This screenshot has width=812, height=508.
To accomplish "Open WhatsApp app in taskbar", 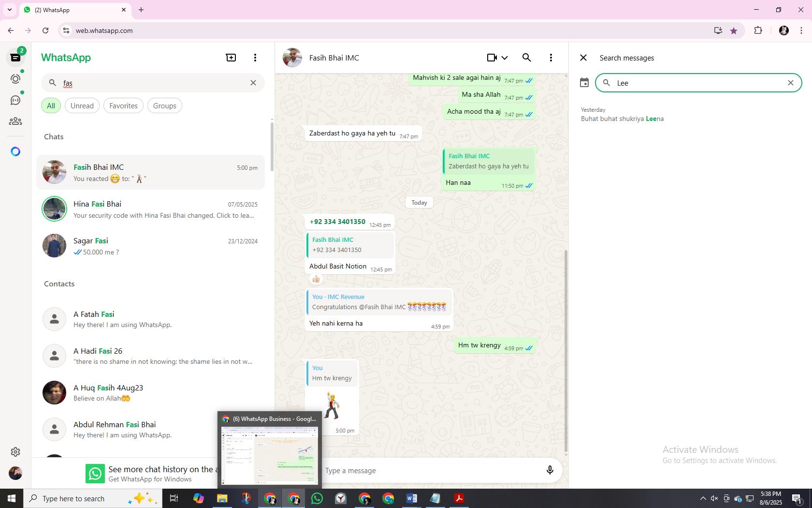I will tap(317, 498).
